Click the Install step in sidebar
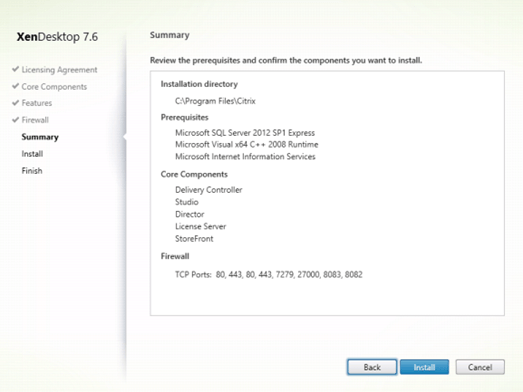523x392 pixels. tap(32, 154)
